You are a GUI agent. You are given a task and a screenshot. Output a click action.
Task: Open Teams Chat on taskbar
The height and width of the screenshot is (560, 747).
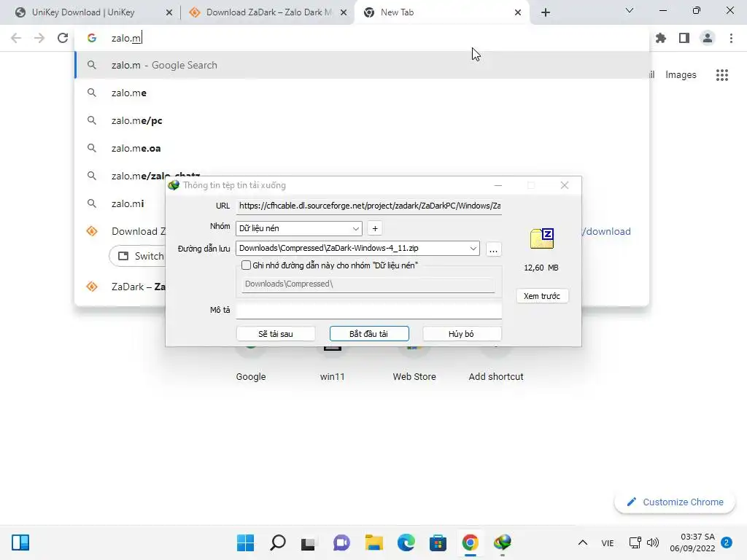(x=341, y=542)
